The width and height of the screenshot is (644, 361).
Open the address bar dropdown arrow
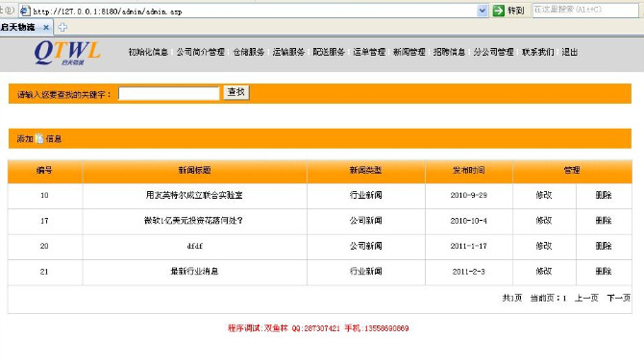tap(483, 11)
